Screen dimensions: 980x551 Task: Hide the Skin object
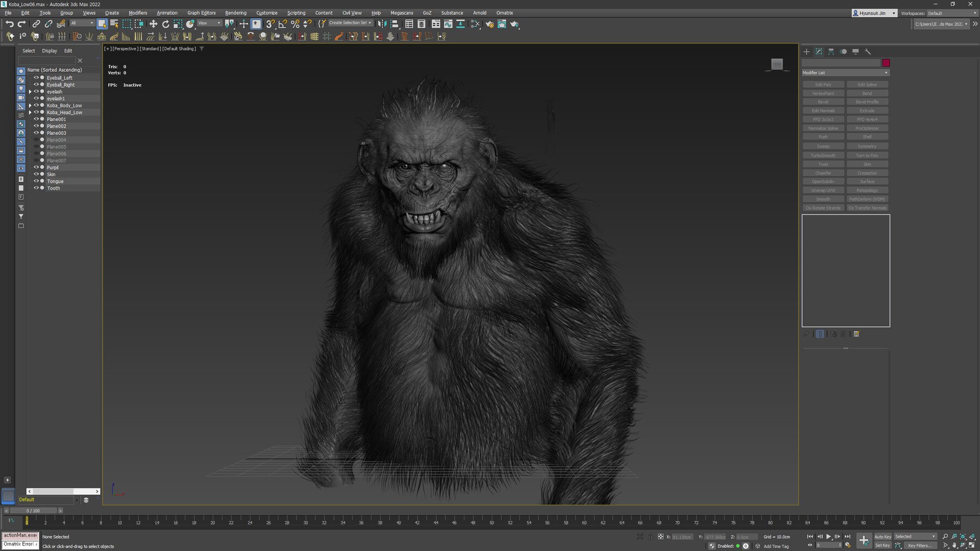[36, 174]
